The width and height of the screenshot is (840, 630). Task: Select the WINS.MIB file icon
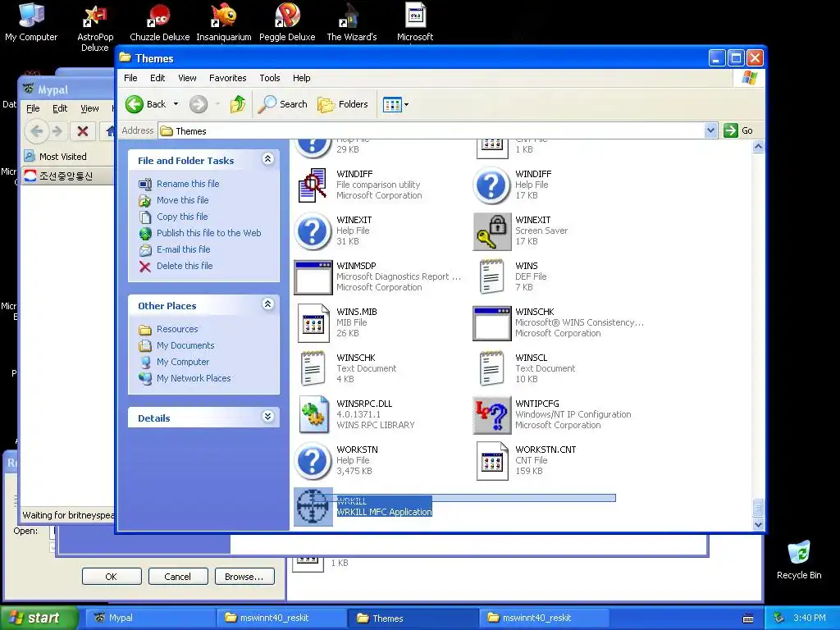pyautogui.click(x=313, y=323)
